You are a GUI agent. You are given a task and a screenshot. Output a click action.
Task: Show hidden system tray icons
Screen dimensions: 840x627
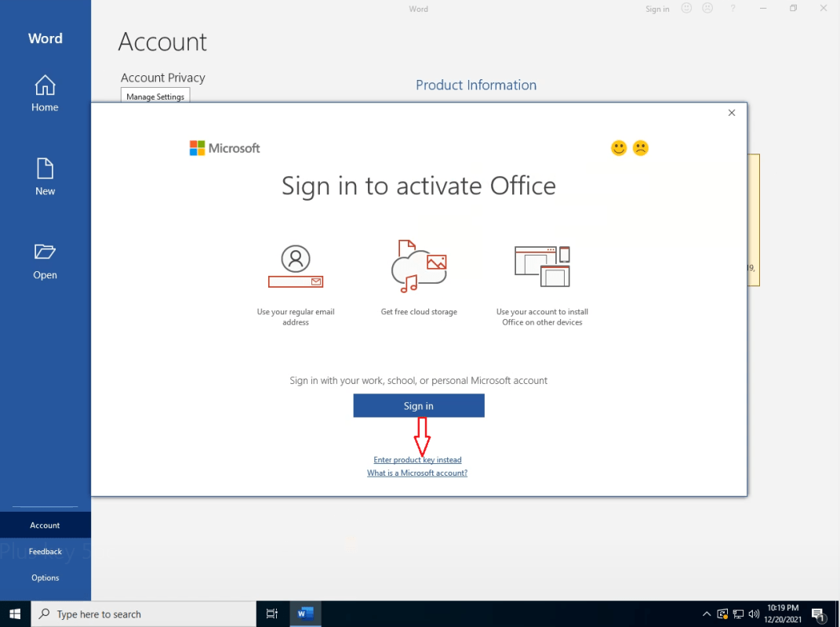click(x=707, y=614)
